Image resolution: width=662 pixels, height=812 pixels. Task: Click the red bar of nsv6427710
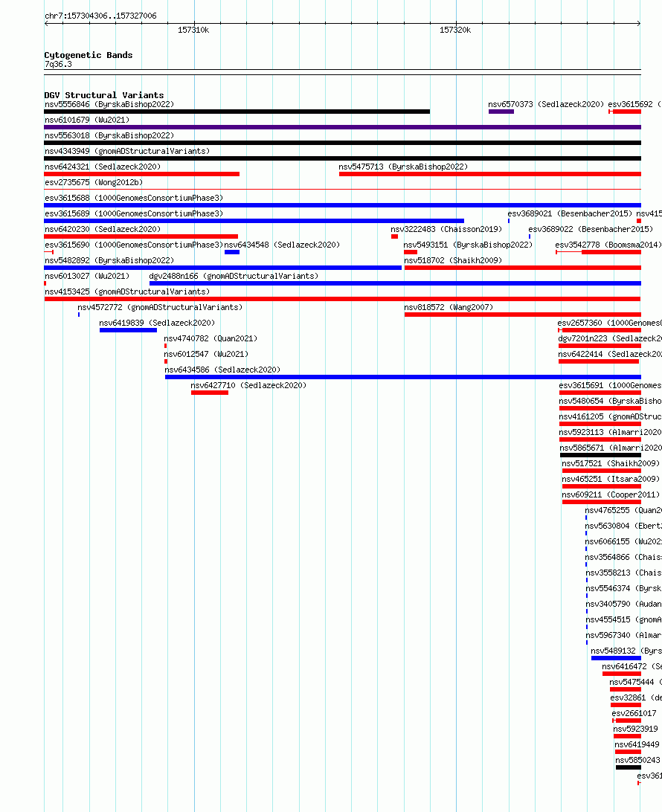(209, 392)
